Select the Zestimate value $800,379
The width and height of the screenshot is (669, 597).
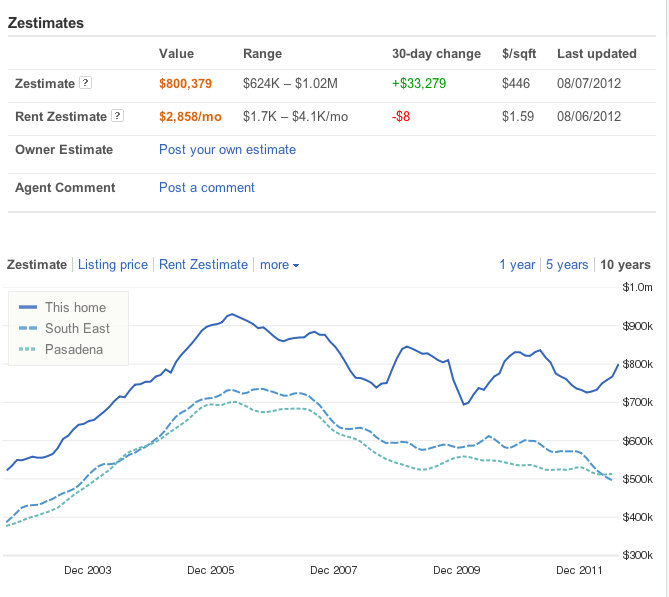(186, 84)
